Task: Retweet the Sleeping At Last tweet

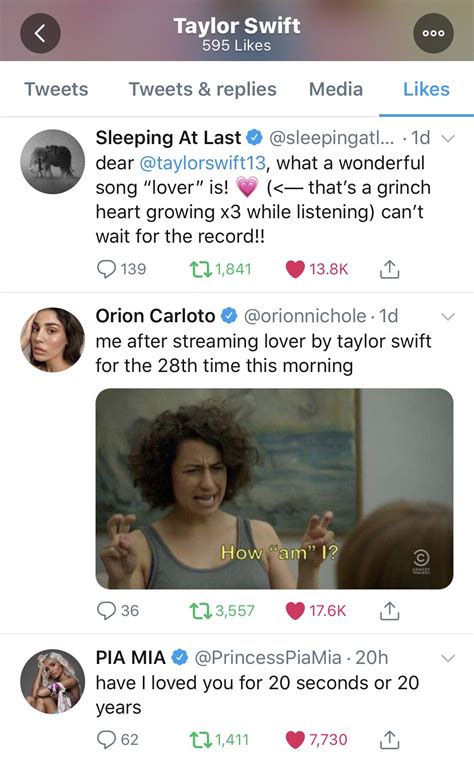Action: click(201, 269)
